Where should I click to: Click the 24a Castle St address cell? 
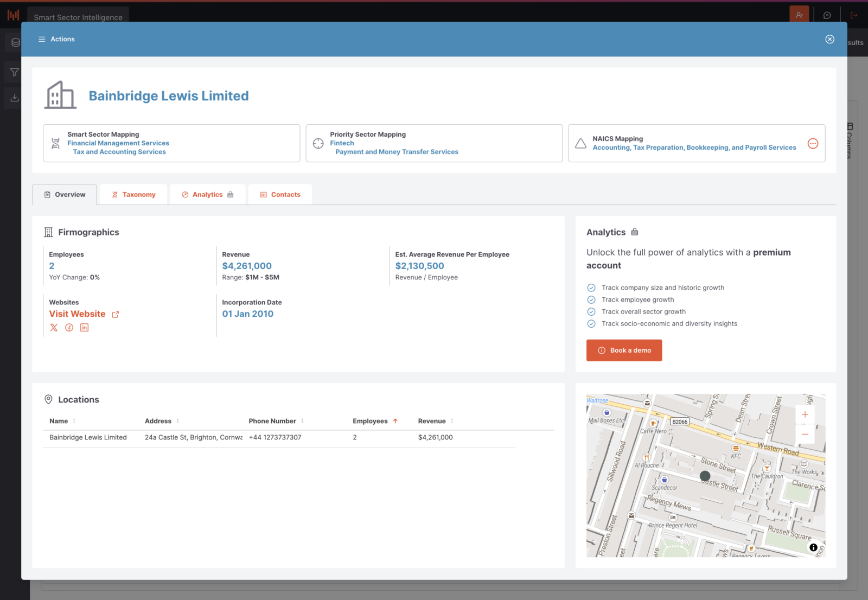pos(193,437)
